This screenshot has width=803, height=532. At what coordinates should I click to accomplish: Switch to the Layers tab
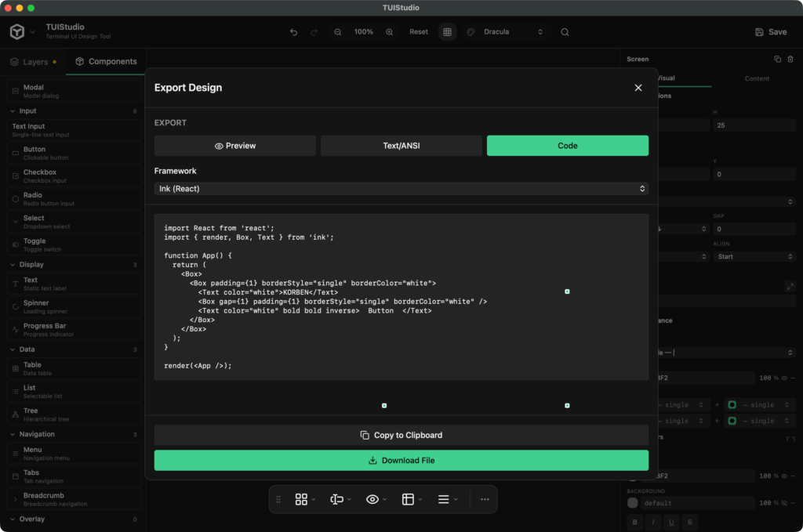[33, 62]
